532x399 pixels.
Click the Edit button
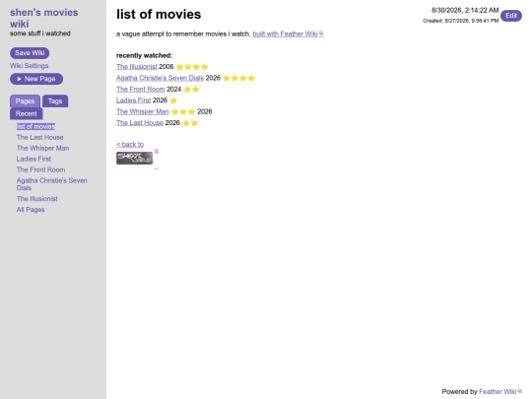(x=511, y=16)
